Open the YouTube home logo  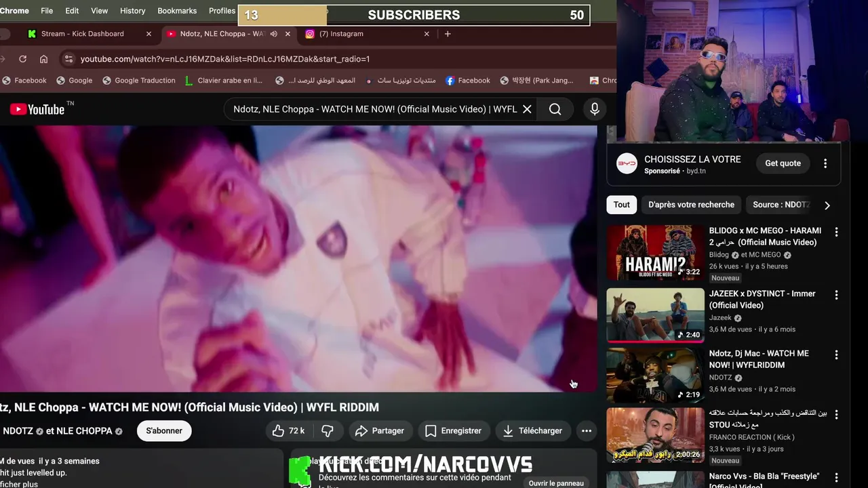point(37,109)
